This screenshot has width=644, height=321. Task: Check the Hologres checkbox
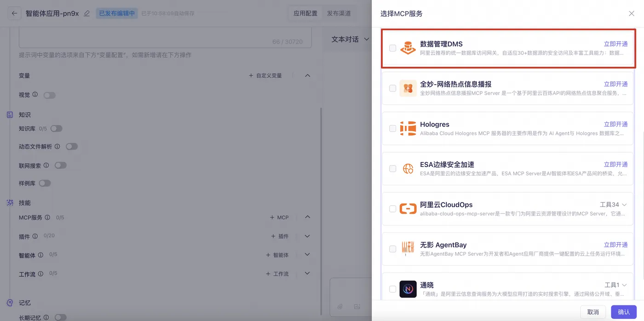point(392,128)
